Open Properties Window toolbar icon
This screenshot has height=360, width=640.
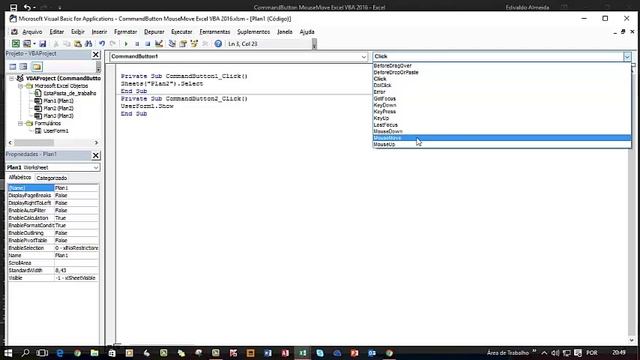pyautogui.click(x=183, y=44)
